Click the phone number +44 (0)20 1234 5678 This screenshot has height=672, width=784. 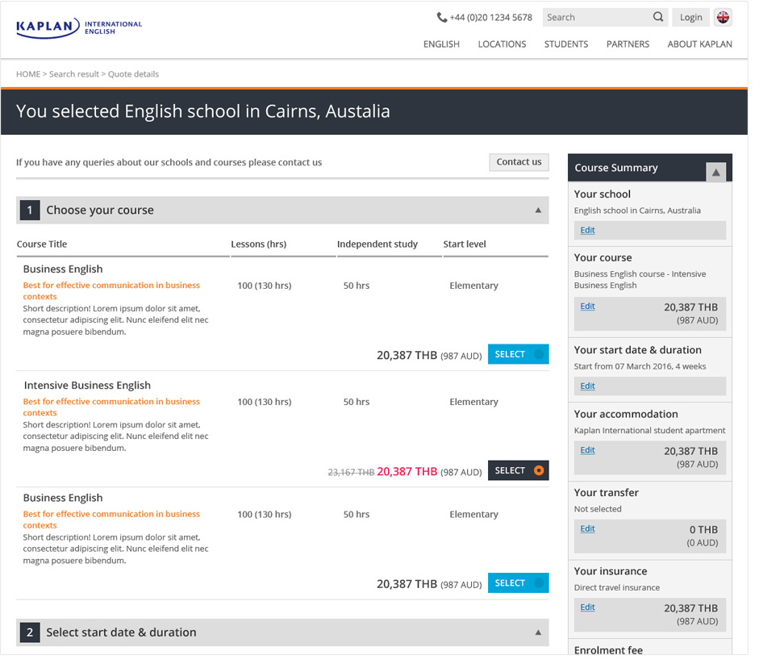[x=490, y=18]
